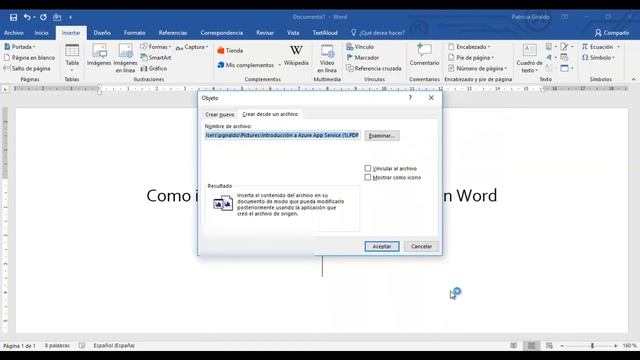
Task: Click the proofing check icon in status bar
Action: pyautogui.click(x=82, y=346)
